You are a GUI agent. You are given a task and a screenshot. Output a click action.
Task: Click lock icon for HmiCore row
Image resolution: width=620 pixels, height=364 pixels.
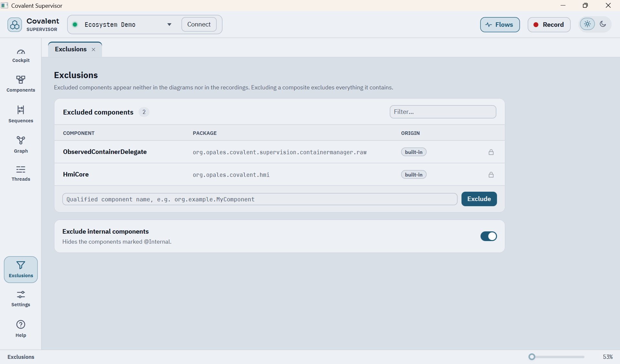pos(491,175)
